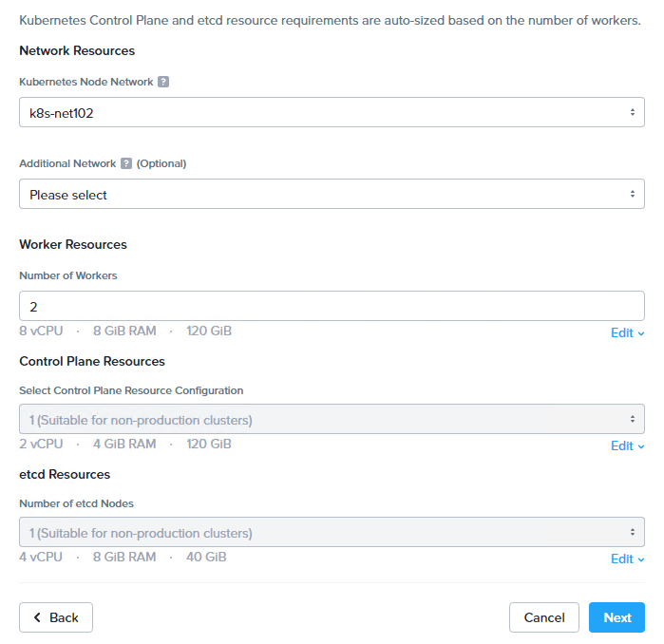Image resolution: width=664 pixels, height=644 pixels.
Task: Open the Additional Network dropdown
Action: [332, 195]
